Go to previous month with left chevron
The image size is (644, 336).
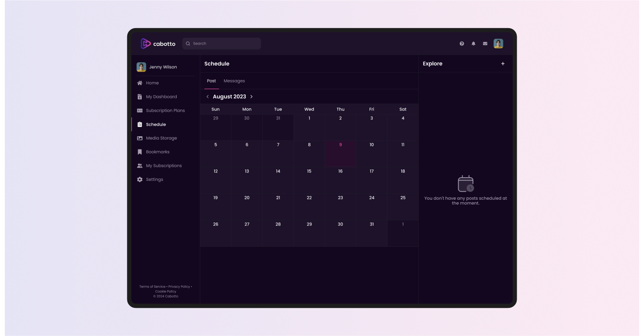(208, 97)
